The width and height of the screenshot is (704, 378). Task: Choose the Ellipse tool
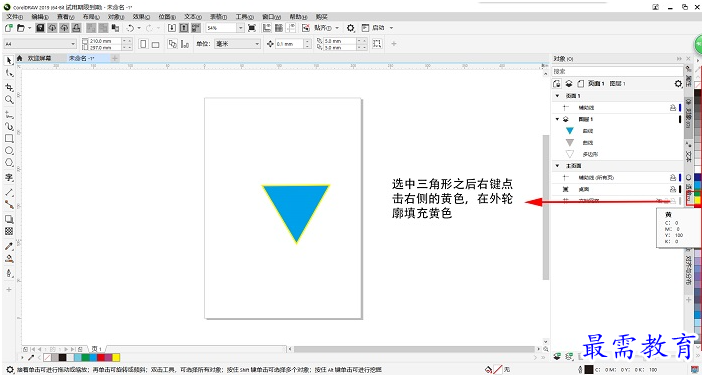pyautogui.click(x=9, y=151)
